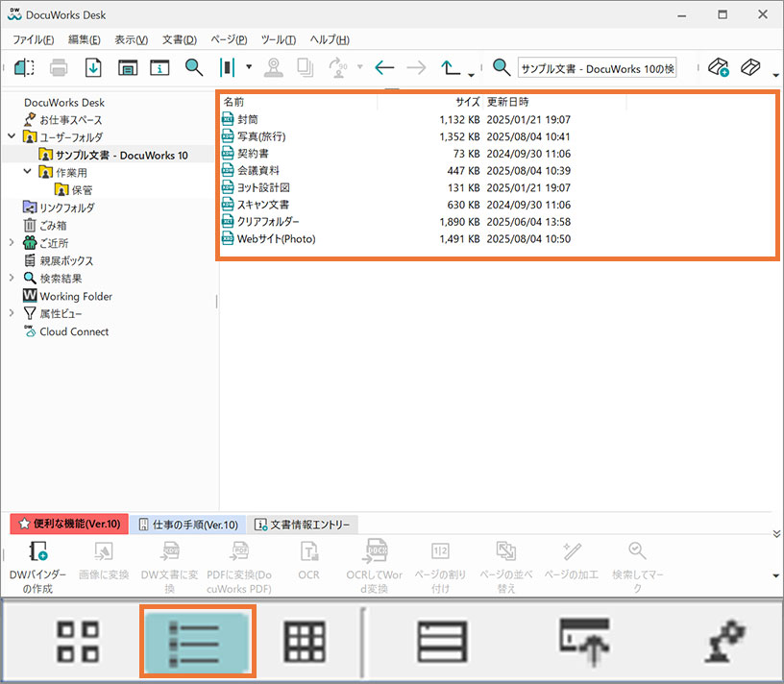Viewport: 784px width, 684px height.
Task: Collapse the 作業用 folder node
Action: tap(28, 172)
